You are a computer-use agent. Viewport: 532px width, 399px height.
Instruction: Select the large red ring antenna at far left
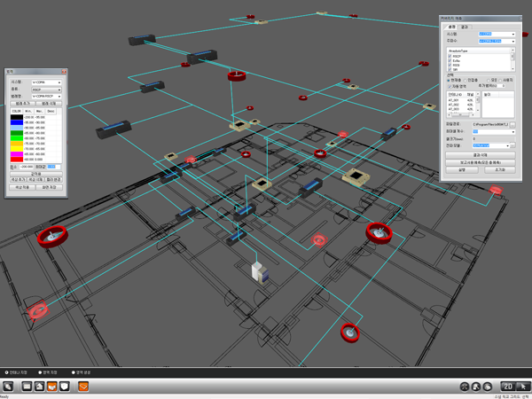tap(52, 237)
